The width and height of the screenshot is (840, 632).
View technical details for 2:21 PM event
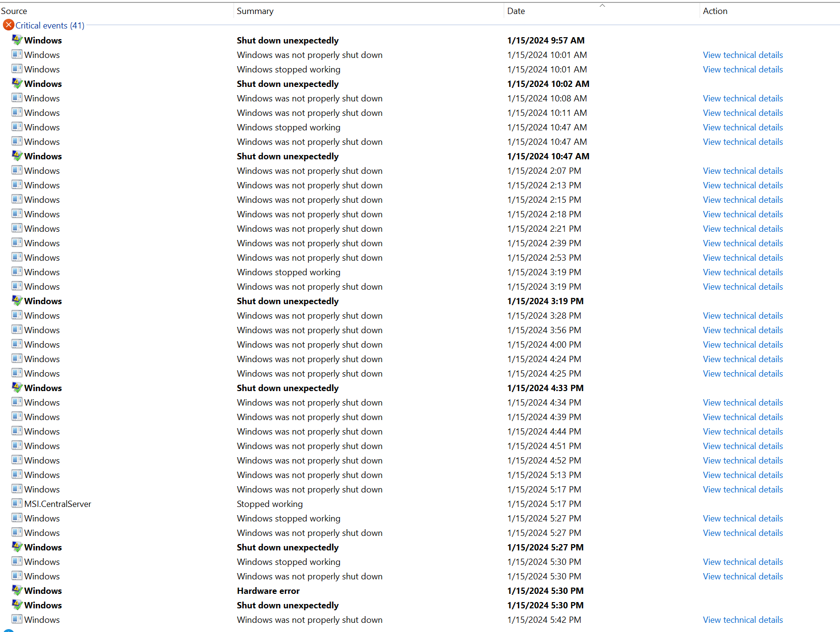743,229
